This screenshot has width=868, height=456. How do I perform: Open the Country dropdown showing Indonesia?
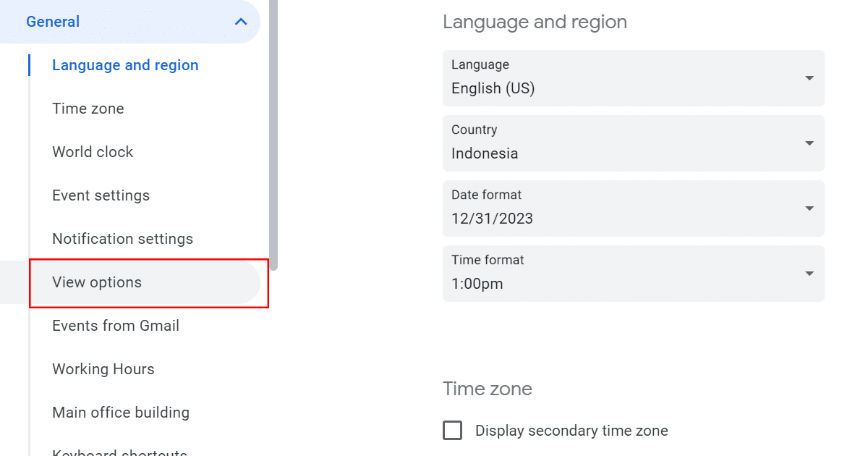(x=632, y=143)
